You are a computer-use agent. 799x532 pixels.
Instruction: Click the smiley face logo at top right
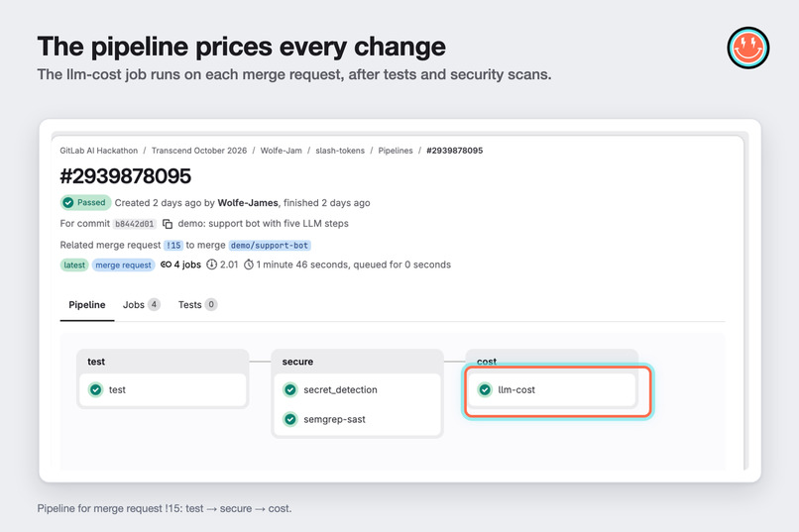pos(748,48)
